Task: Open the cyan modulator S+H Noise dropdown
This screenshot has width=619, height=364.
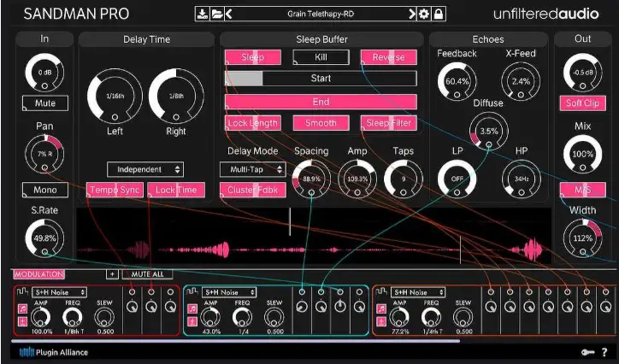Action: tap(229, 292)
